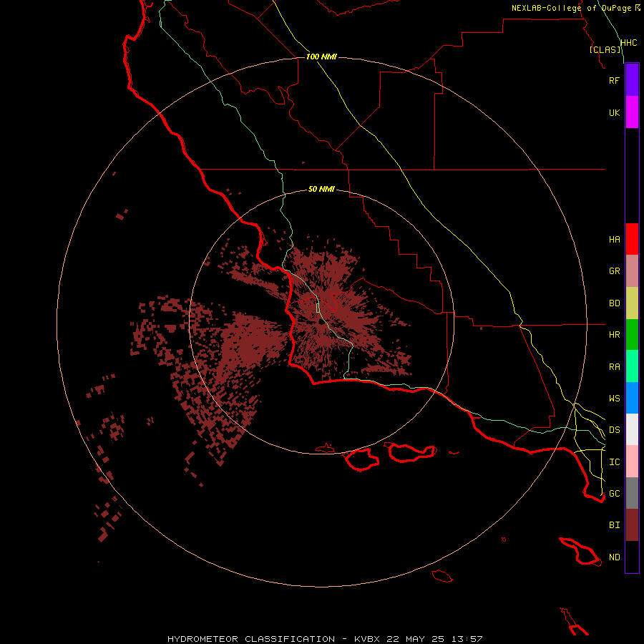Click the RF legend label

tap(614, 80)
